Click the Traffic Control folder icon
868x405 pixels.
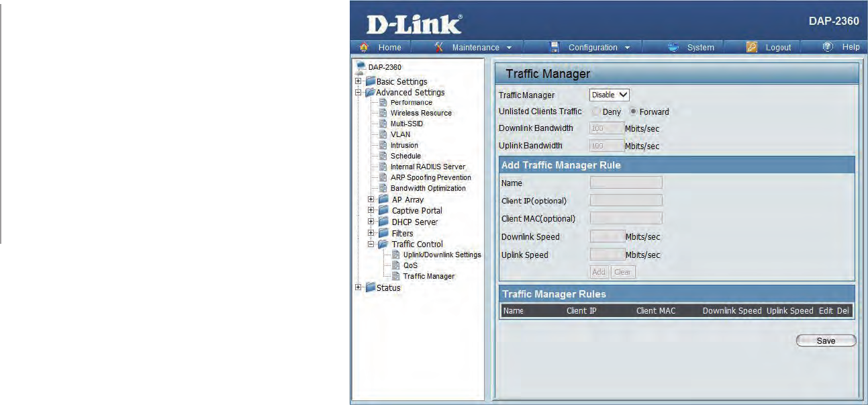[x=383, y=244]
